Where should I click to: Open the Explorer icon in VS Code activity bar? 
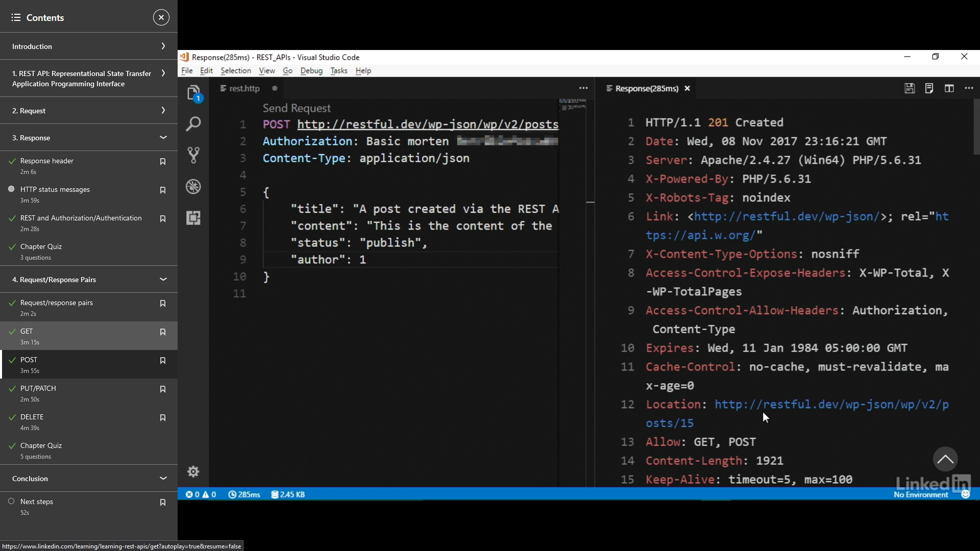(x=193, y=93)
